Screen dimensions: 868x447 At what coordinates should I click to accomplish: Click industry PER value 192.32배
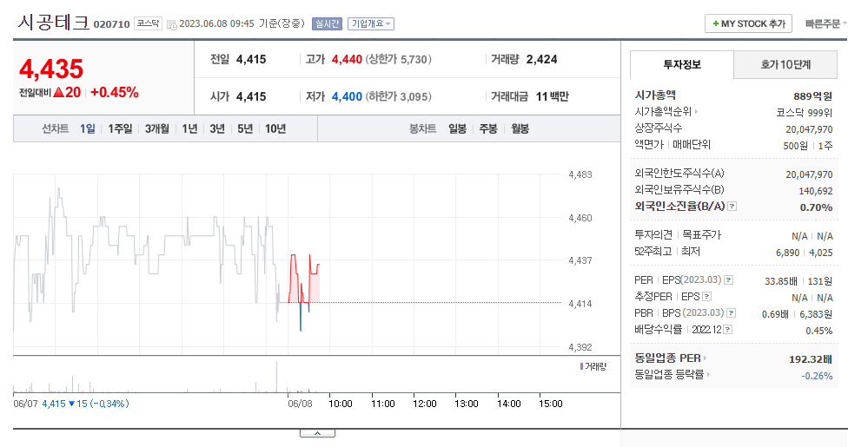tap(811, 359)
